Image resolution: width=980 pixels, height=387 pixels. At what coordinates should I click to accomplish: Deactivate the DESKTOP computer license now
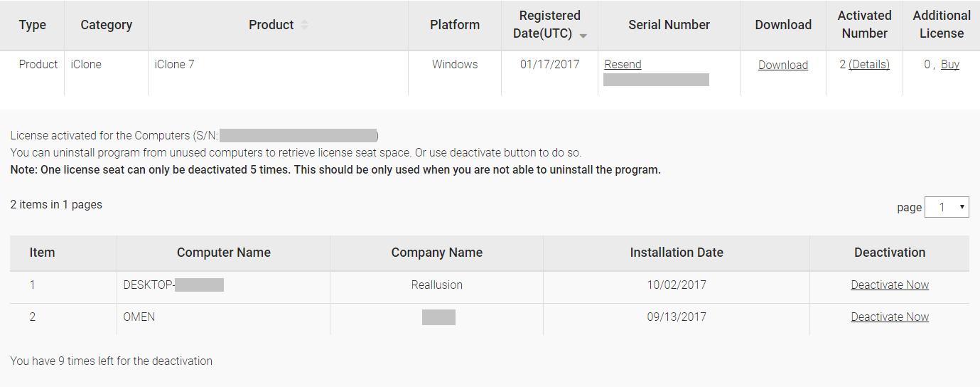tap(889, 285)
